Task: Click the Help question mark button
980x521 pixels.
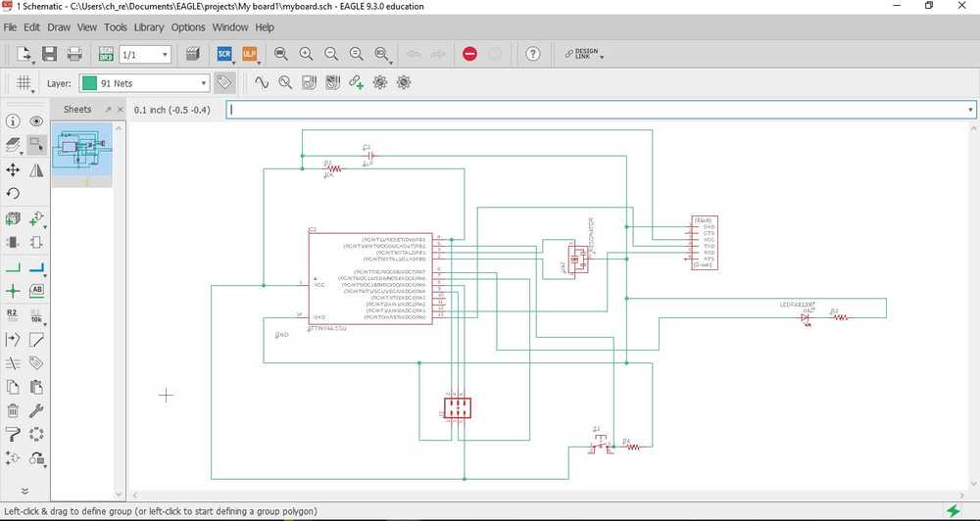Action: click(x=532, y=54)
